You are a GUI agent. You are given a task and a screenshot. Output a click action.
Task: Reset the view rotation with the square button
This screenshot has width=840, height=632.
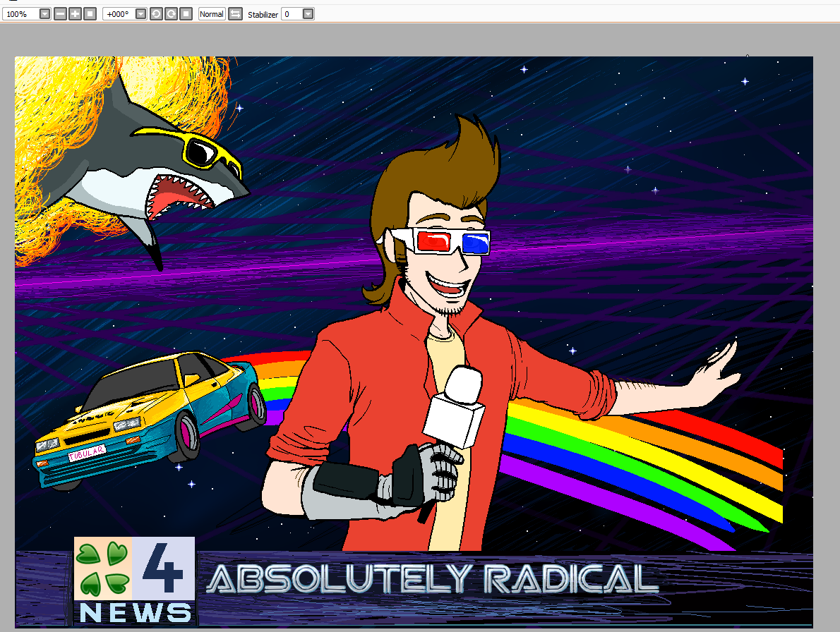[x=186, y=14]
